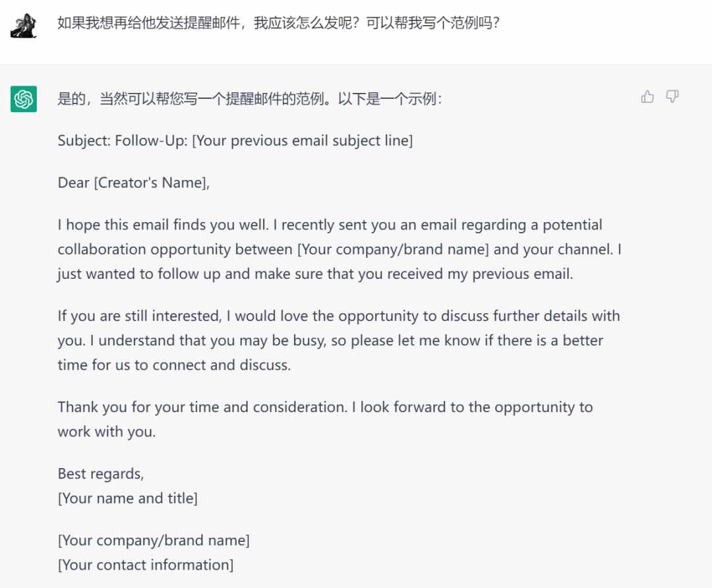Image resolution: width=712 pixels, height=588 pixels.
Task: Click 'Thank you for your time and consideration' line
Action: (325, 407)
